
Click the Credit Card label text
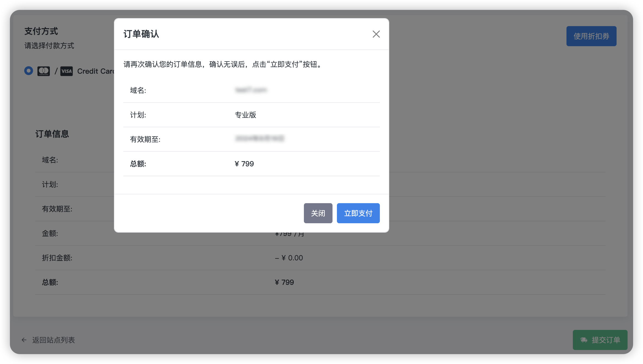(x=96, y=71)
